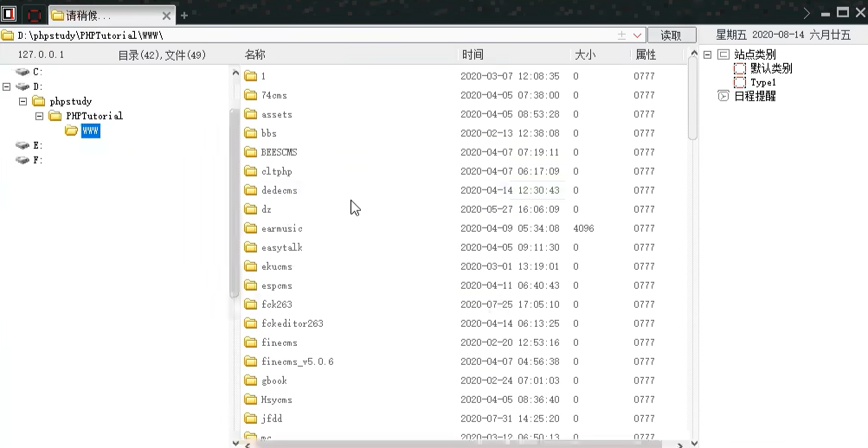Select the folder named 1
The image size is (868, 448).
pyautogui.click(x=263, y=76)
